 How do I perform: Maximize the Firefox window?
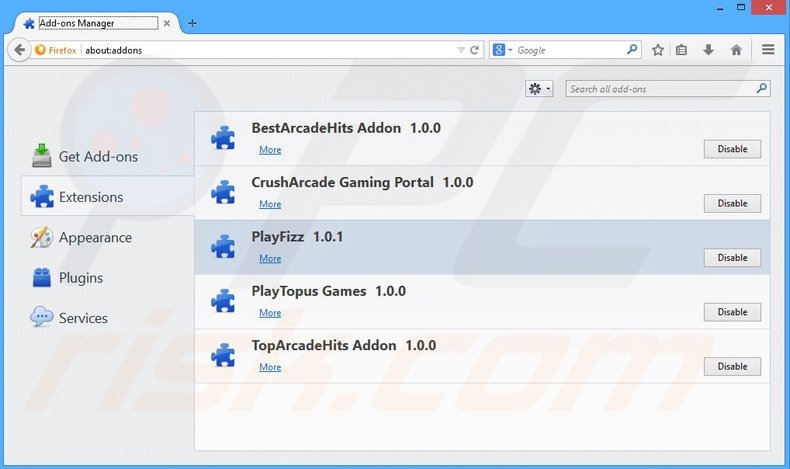click(x=741, y=8)
